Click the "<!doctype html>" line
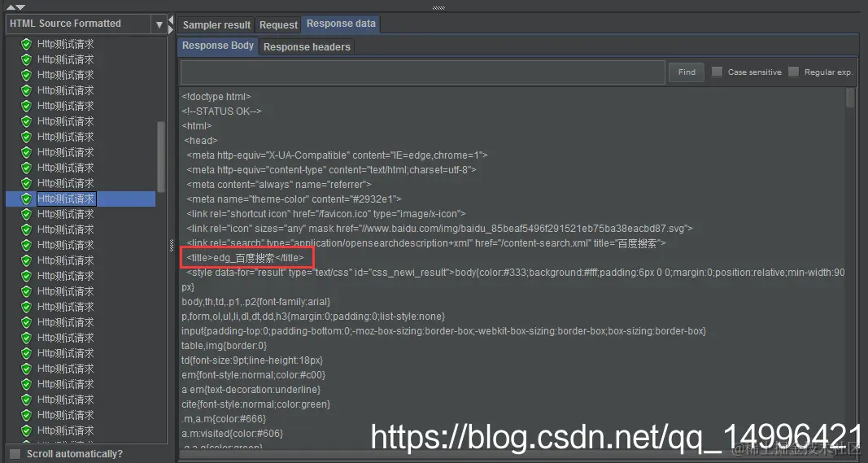This screenshot has width=868, height=463. (216, 96)
